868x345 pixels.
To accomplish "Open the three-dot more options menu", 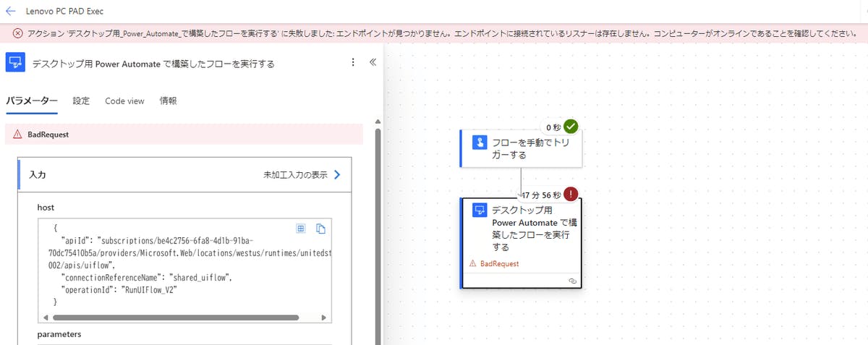I will click(352, 62).
